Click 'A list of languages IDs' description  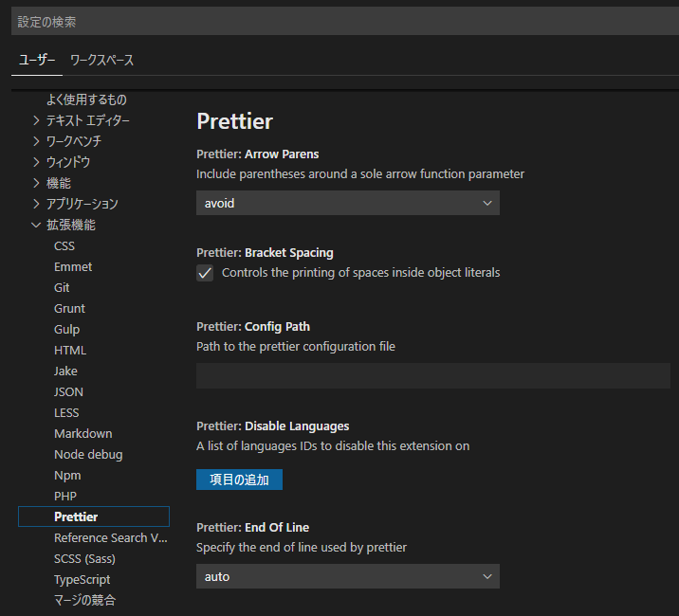point(333,445)
